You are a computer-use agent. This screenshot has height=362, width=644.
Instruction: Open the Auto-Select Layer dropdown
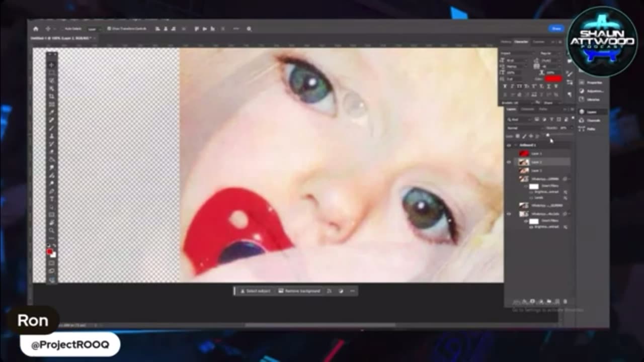[93, 29]
